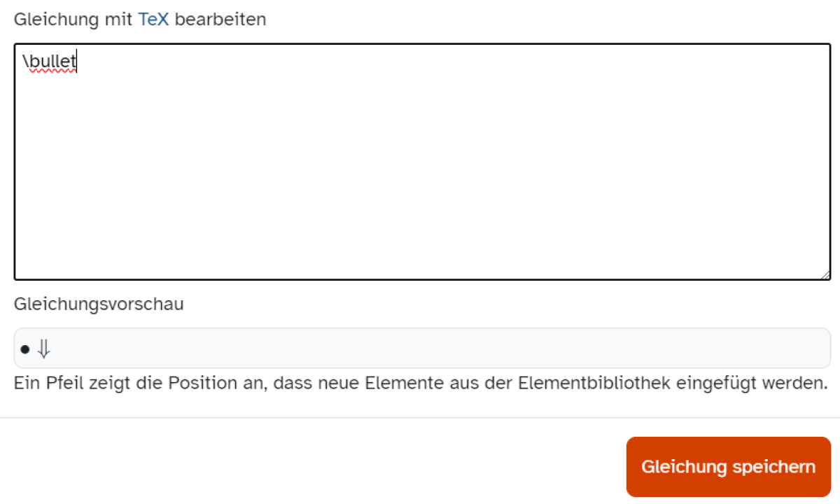
Task: Click the horizontal divider above save button
Action: point(420,418)
